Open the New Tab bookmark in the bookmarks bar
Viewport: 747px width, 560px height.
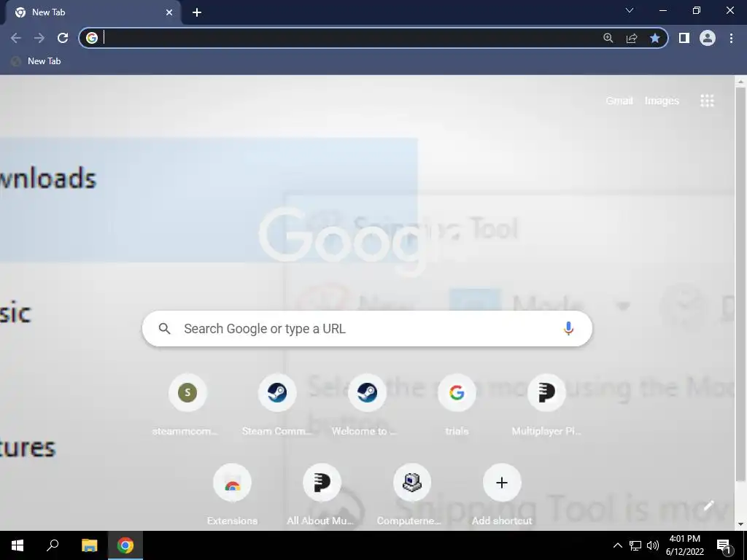tap(36, 61)
